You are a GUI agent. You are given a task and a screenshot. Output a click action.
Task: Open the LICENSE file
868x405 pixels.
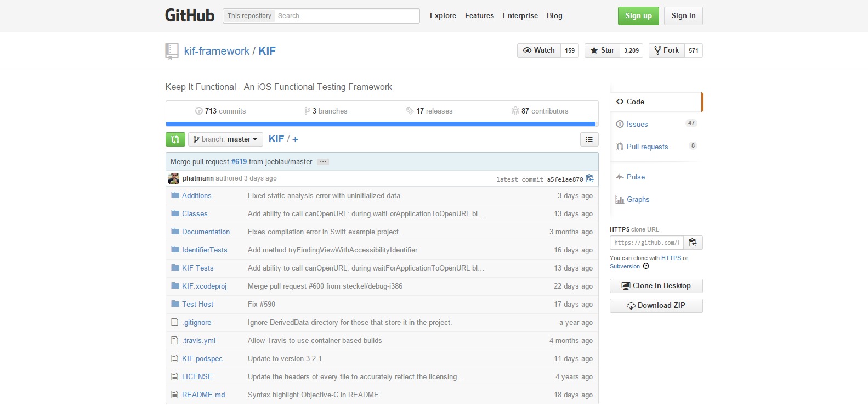click(x=197, y=376)
